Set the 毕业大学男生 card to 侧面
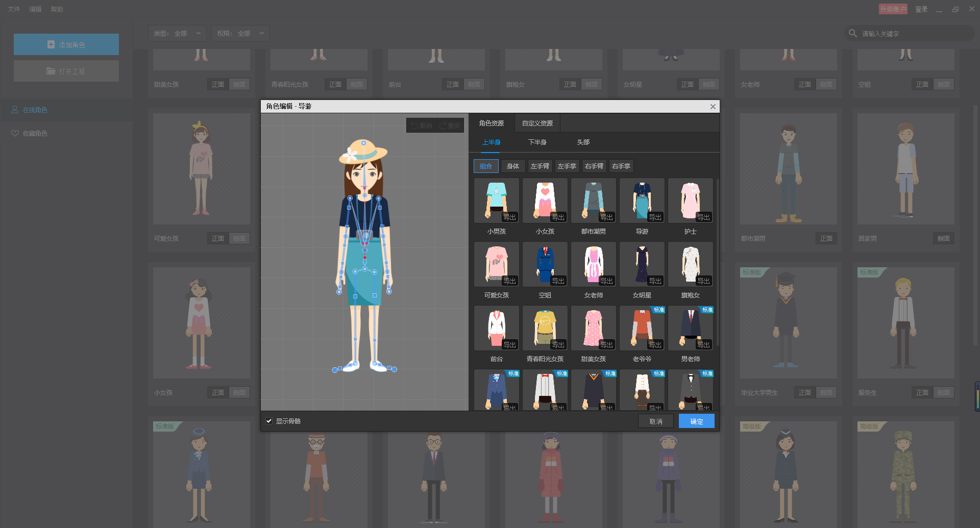 click(x=826, y=393)
